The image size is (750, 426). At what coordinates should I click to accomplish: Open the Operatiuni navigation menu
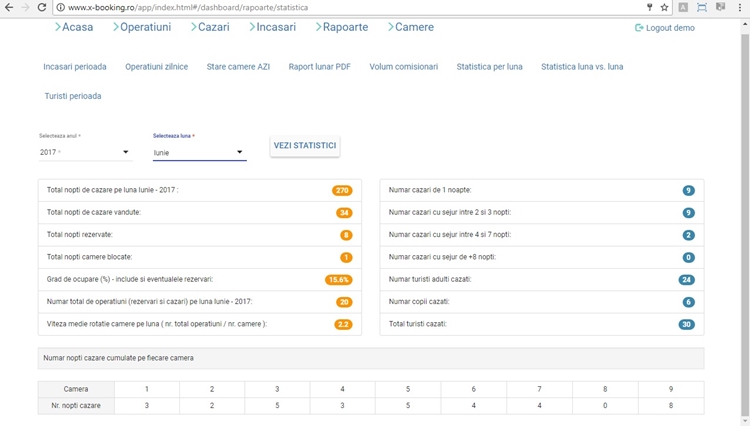click(x=140, y=27)
